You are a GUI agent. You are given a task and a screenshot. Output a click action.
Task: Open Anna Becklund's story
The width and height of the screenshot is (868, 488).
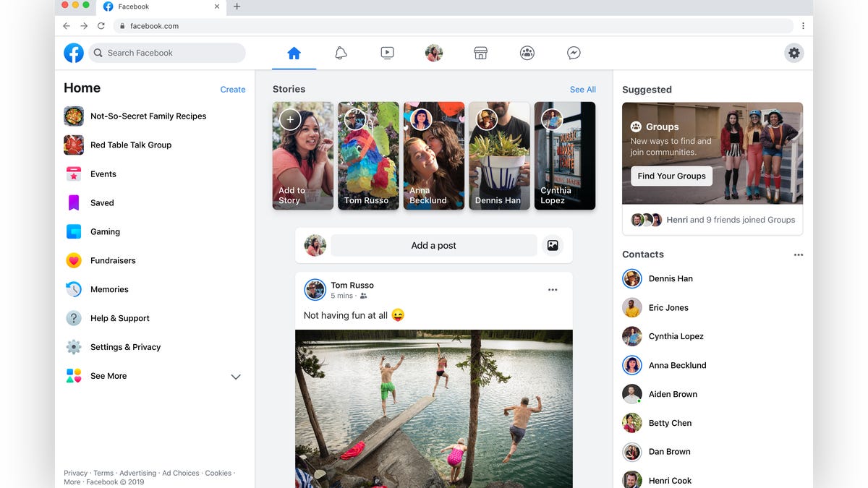[x=433, y=155]
